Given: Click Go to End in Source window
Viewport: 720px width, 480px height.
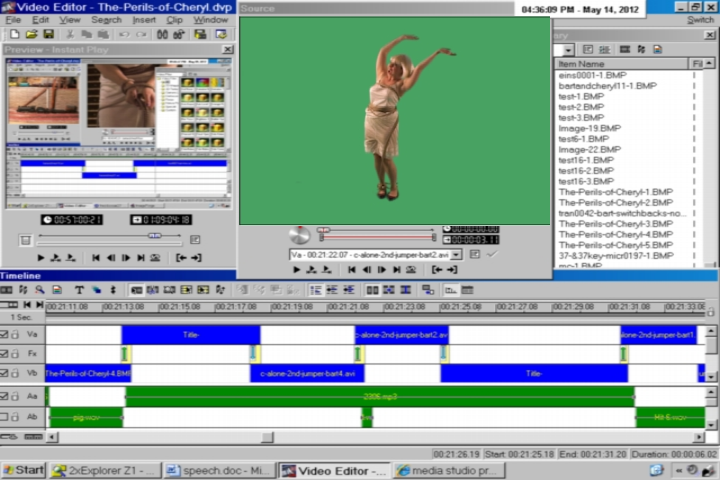Looking at the screenshot, I should point(396,270).
